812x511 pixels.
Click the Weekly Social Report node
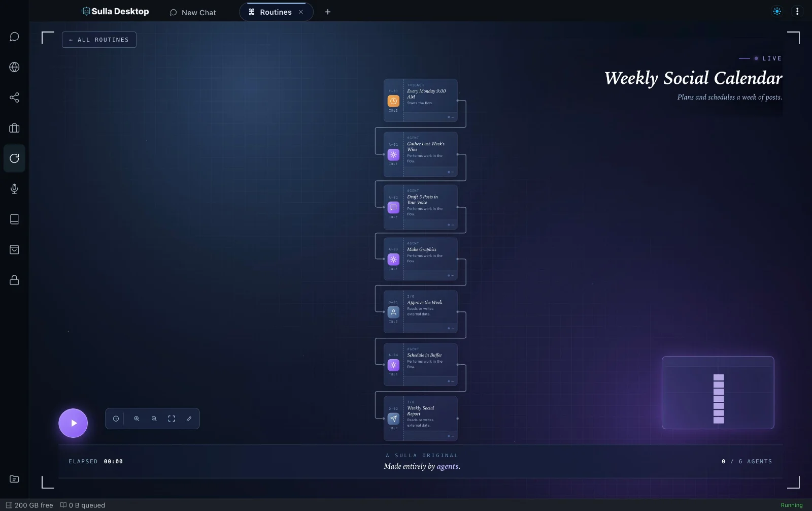(421, 419)
